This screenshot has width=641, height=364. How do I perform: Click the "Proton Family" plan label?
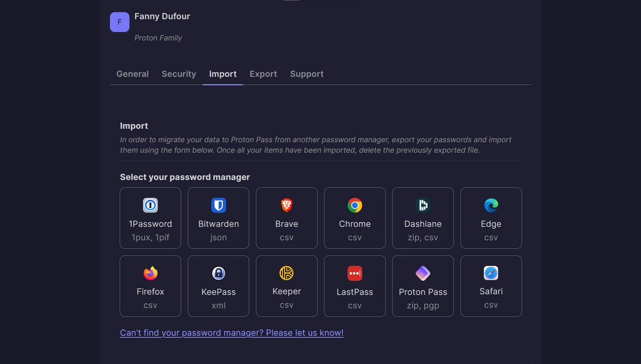(x=158, y=38)
